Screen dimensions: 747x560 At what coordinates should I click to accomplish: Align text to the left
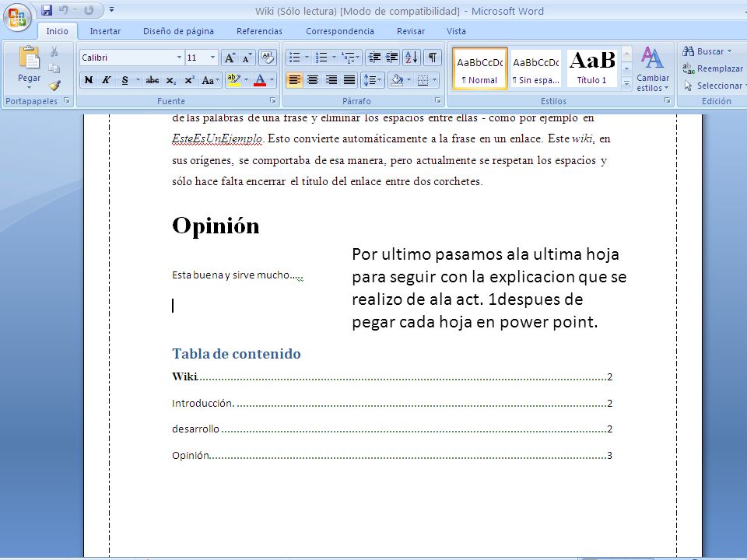point(294,80)
